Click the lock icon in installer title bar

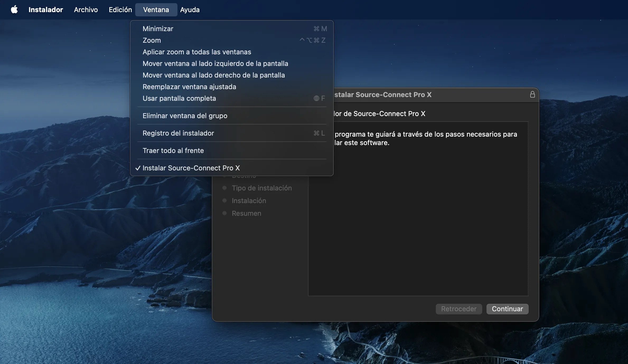[x=532, y=94]
